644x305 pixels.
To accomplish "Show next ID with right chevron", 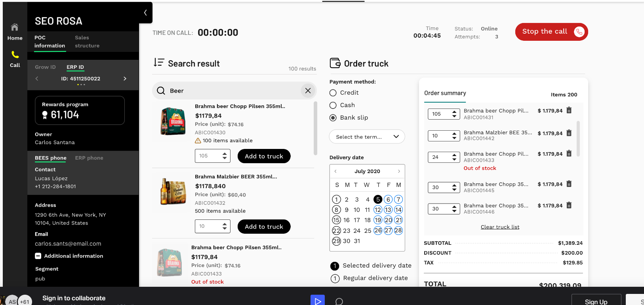I will point(125,78).
